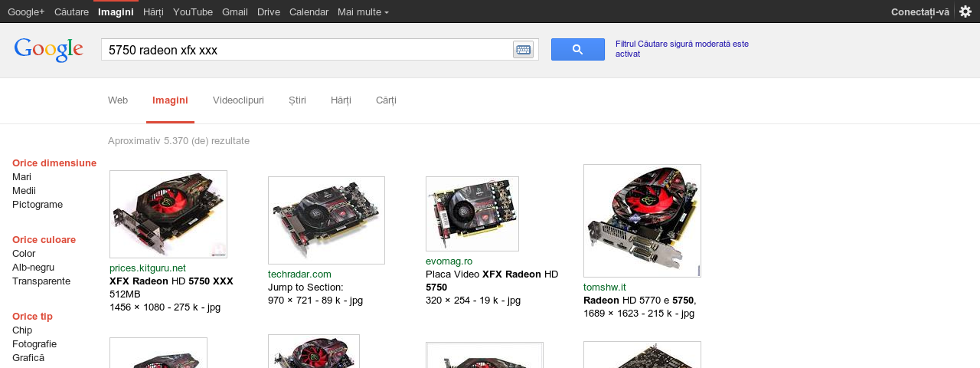
Task: Open Gmail from the top bar
Action: [235, 11]
